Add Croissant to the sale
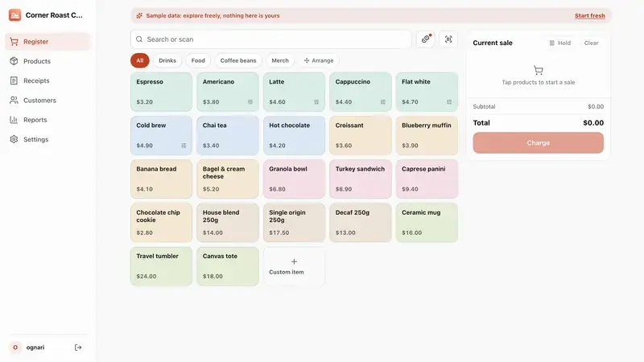Viewport: 644px width, 362px height. (x=360, y=135)
